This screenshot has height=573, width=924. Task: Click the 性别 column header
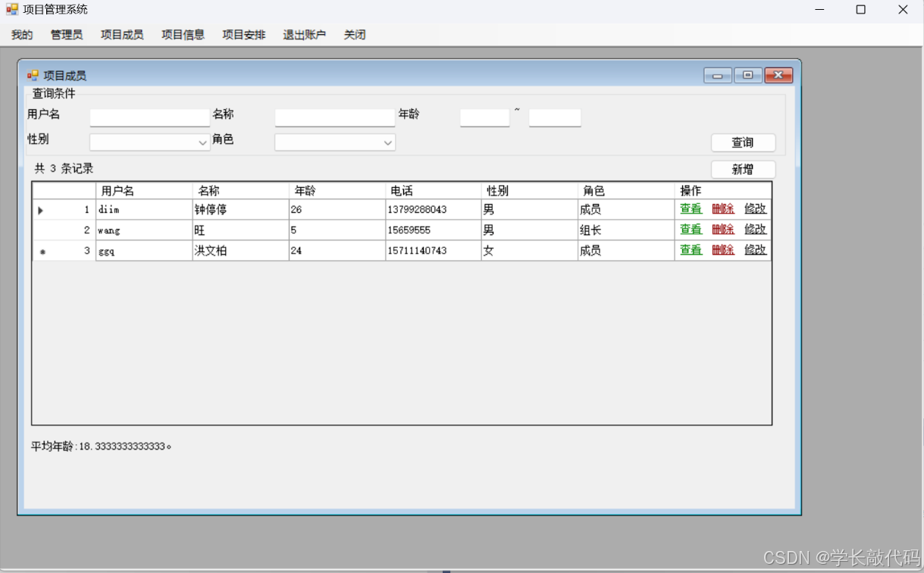click(529, 191)
